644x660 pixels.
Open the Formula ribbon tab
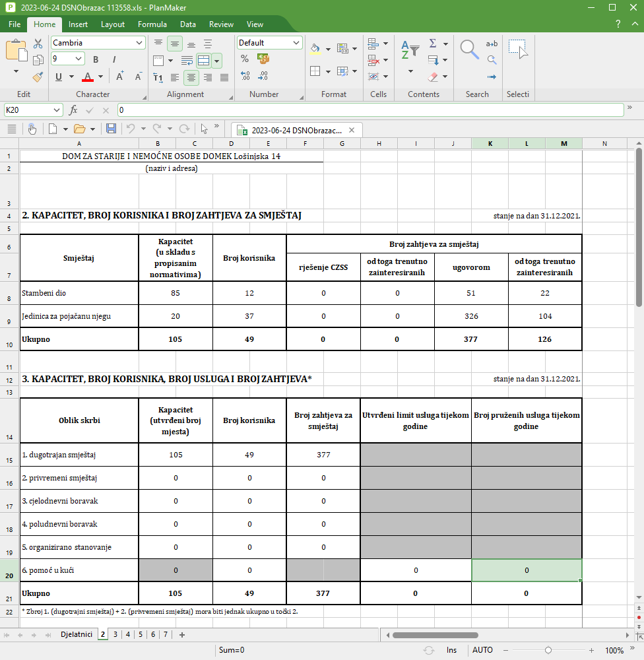[152, 24]
